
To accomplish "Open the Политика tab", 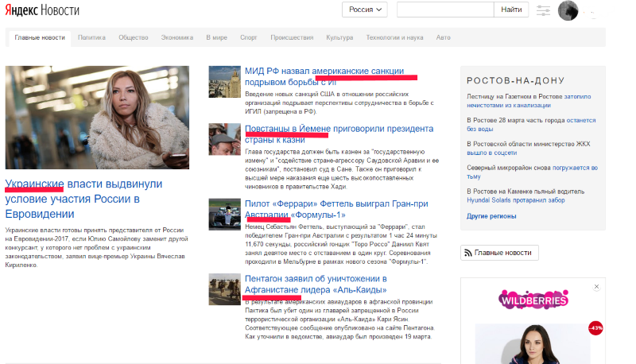I will tap(91, 37).
